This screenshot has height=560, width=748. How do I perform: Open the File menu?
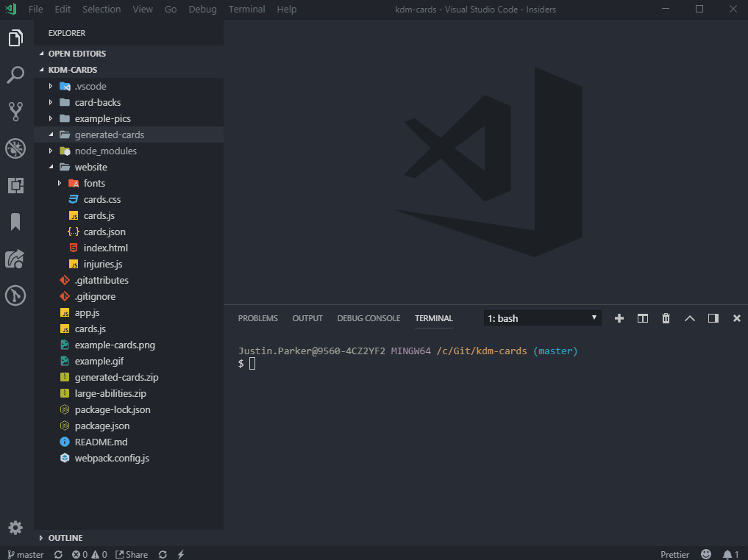[x=36, y=9]
